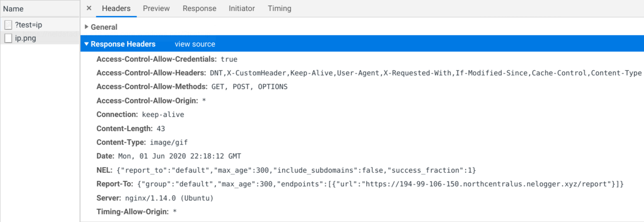
Task: Open the Timing tab
Action: point(279,8)
